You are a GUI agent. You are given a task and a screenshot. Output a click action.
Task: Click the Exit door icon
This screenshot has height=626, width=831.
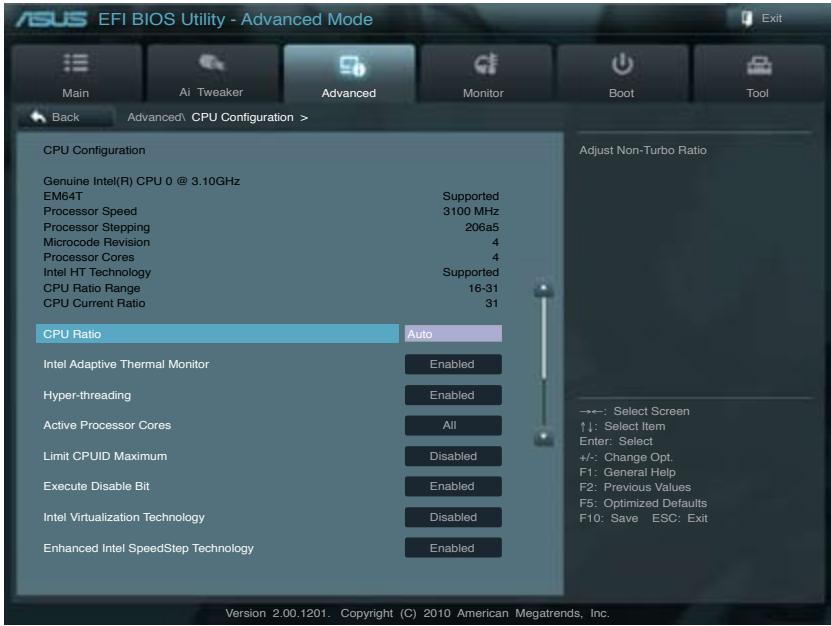747,19
